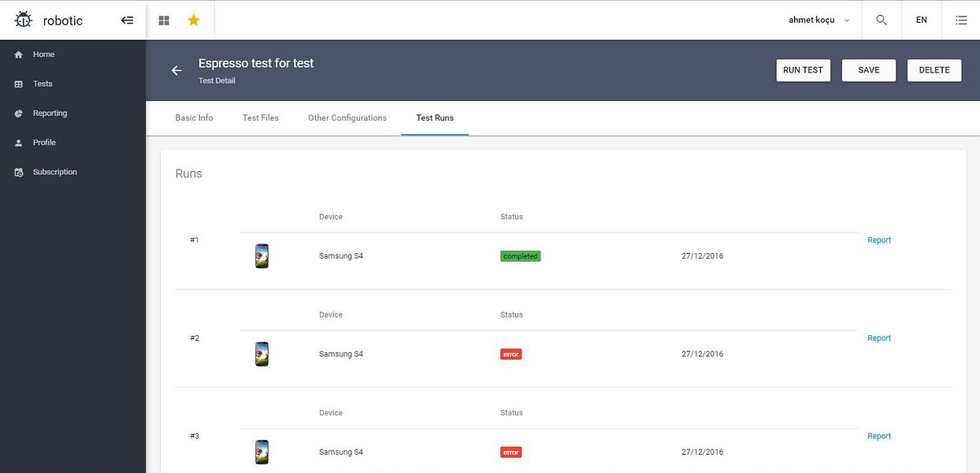Click the #1 run number
The width and height of the screenshot is (980, 473).
point(195,240)
